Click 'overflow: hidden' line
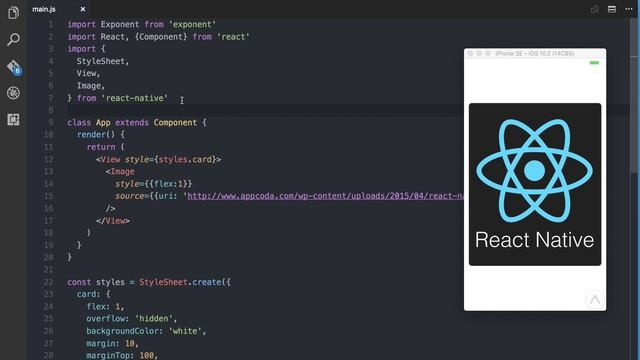The width and height of the screenshot is (640, 360). tap(131, 319)
